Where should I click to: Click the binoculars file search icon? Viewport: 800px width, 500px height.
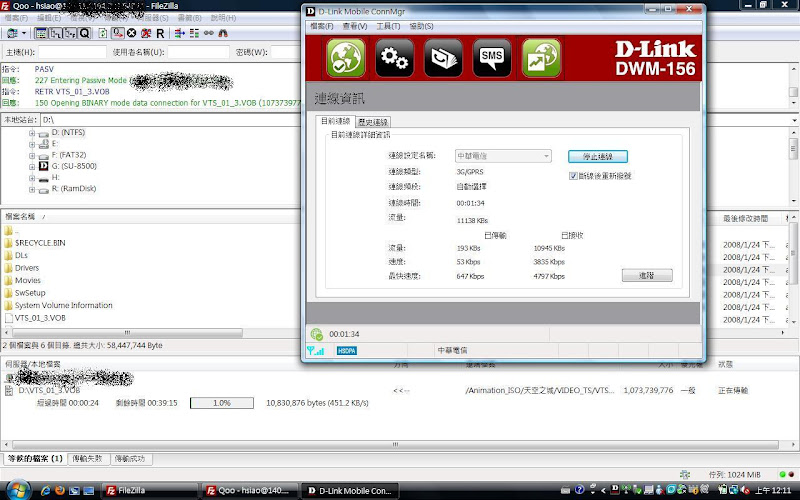click(x=223, y=33)
